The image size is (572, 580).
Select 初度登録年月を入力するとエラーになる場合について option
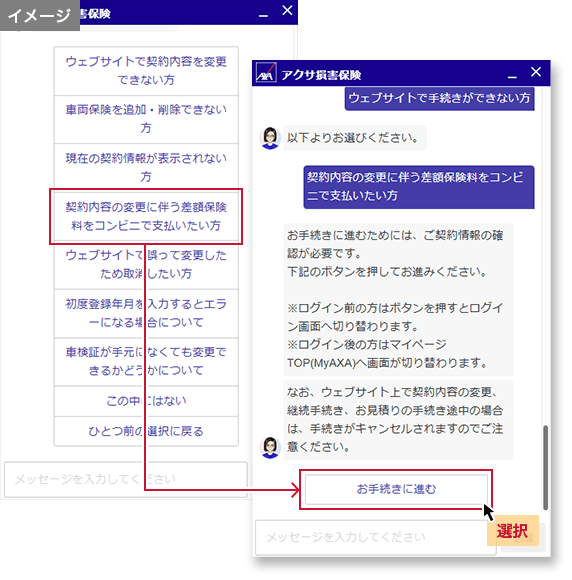pyautogui.click(x=146, y=313)
